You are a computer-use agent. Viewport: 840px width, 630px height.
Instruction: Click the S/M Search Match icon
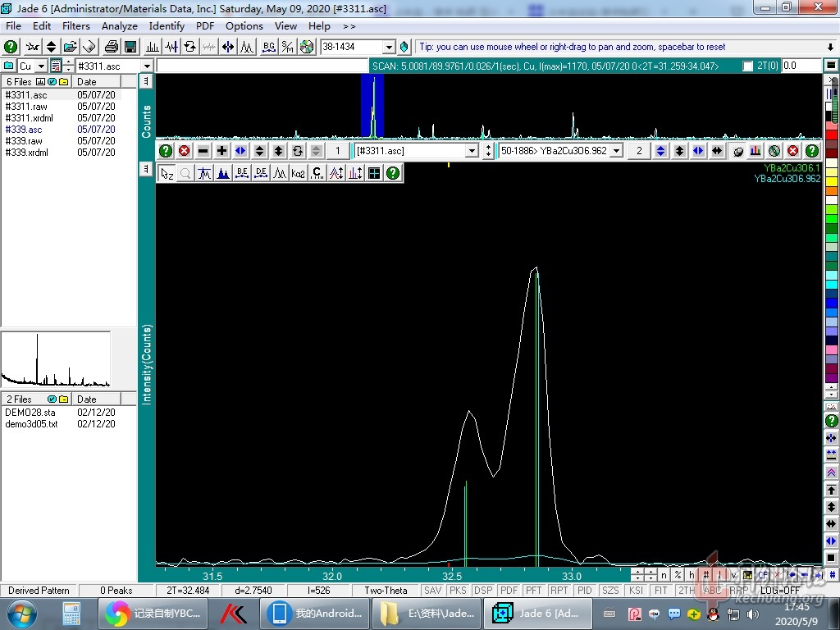point(288,47)
